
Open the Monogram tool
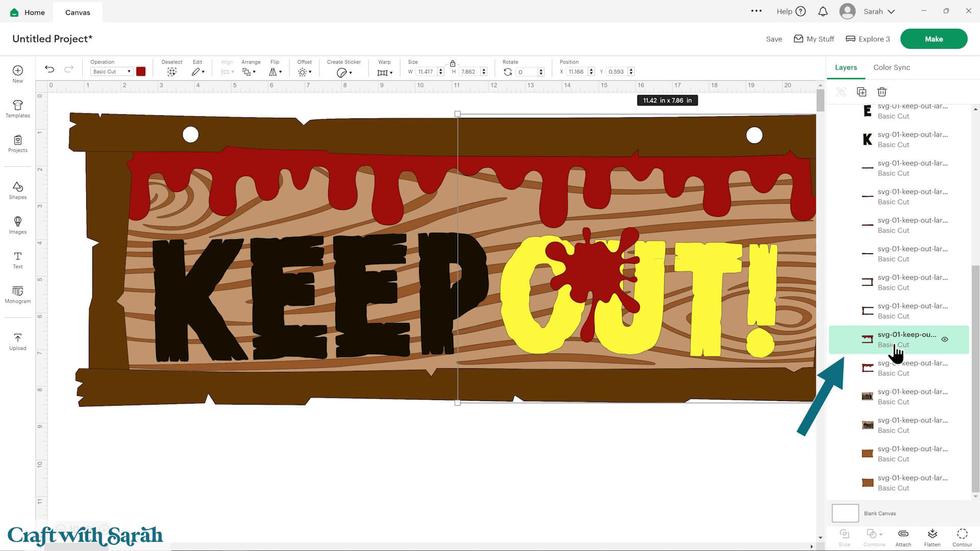pyautogui.click(x=17, y=296)
